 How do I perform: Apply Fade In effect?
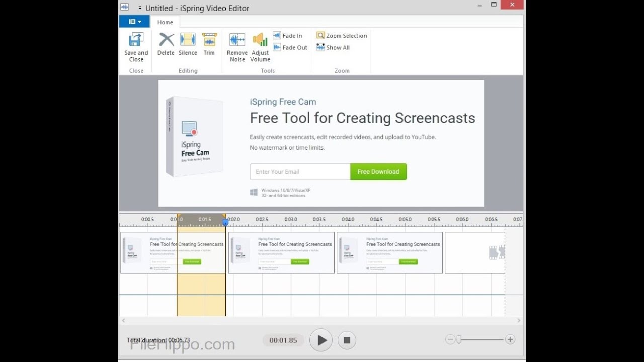coord(288,36)
